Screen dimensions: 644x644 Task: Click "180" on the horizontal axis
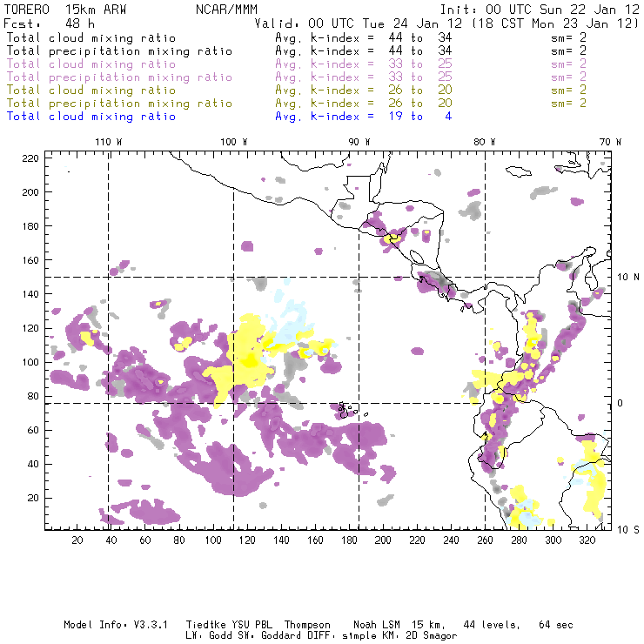[349, 540]
